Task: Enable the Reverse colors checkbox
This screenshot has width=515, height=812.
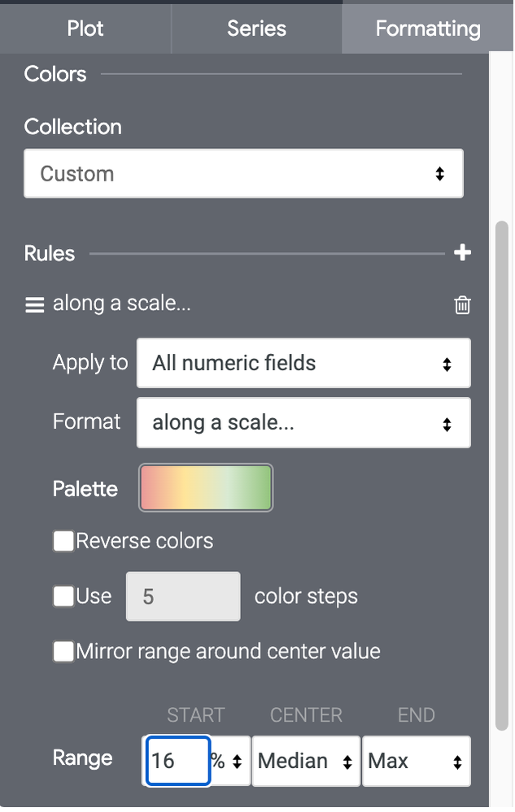Action: coord(63,541)
